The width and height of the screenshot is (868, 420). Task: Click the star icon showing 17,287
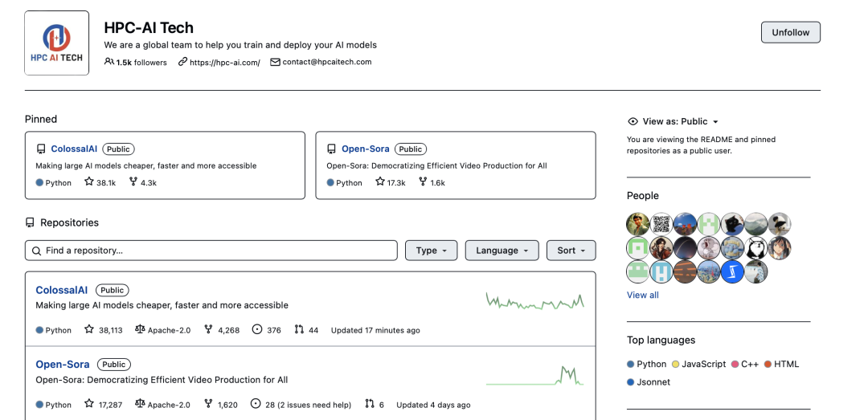[x=89, y=404]
